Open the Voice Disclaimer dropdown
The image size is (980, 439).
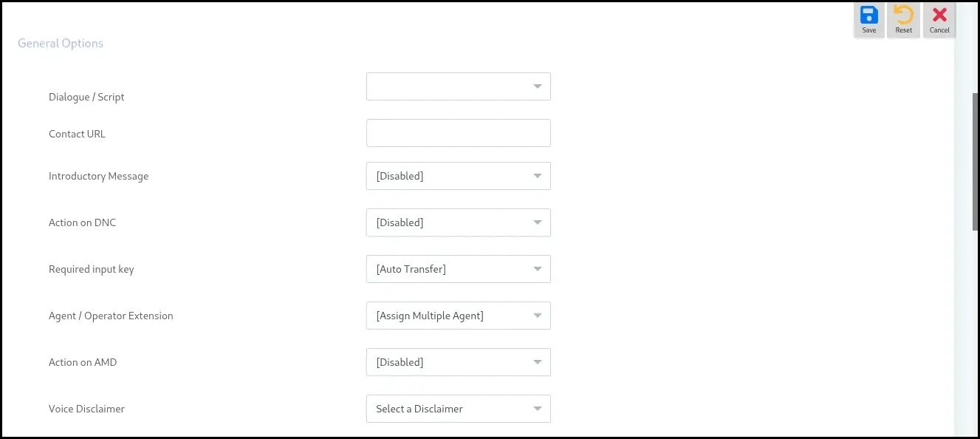(x=458, y=409)
